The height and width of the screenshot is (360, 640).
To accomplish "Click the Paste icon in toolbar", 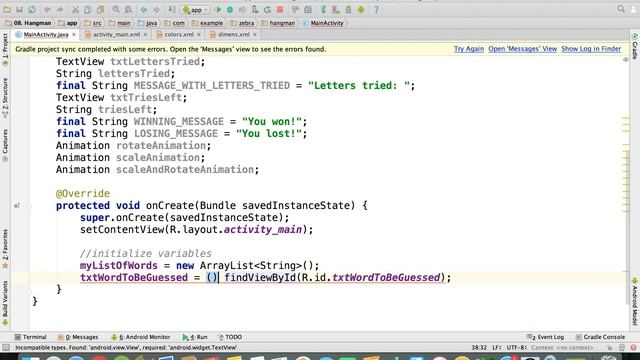I will tap(100, 9).
